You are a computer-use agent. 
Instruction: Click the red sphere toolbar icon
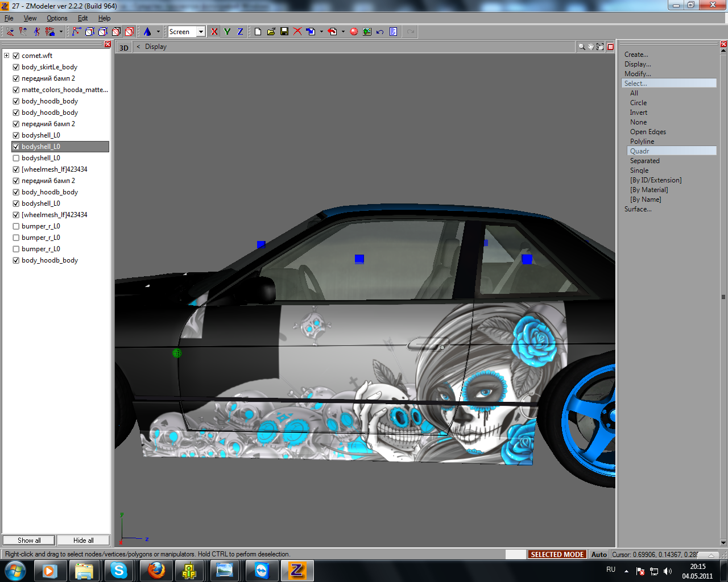click(x=354, y=32)
